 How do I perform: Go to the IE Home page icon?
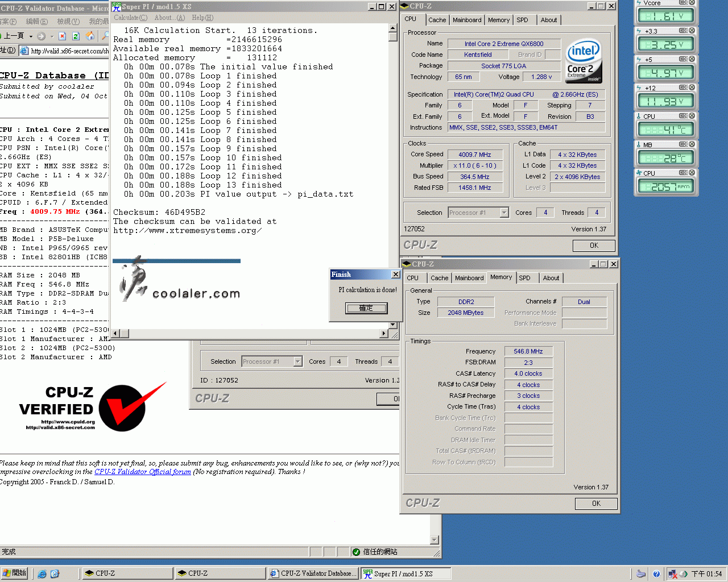click(x=90, y=36)
